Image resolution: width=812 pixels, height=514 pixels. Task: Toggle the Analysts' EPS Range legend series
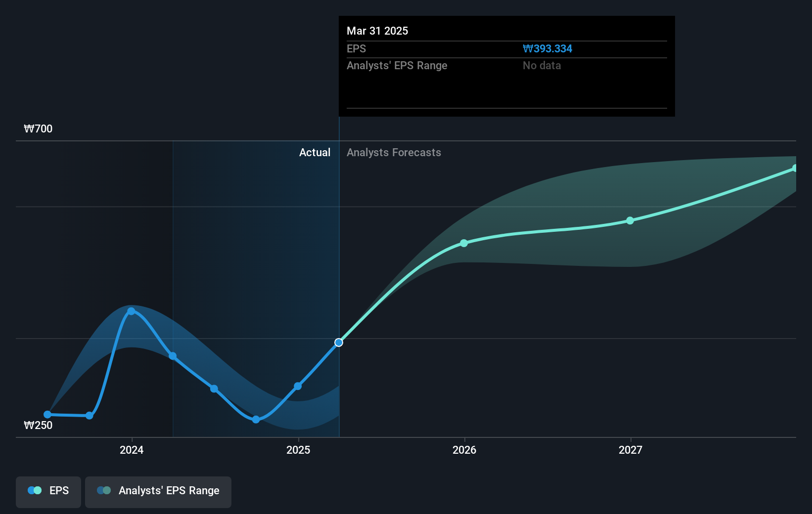click(158, 492)
